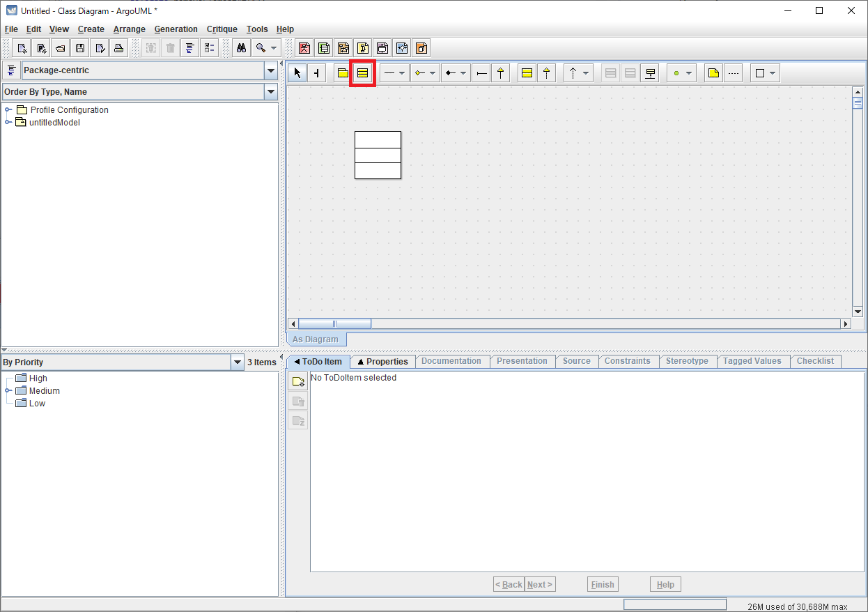Select the New Package tool
This screenshot has height=612, width=868.
[343, 73]
